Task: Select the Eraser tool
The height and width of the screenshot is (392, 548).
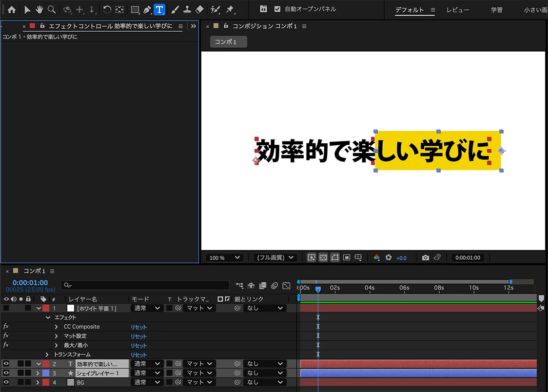Action: (199, 9)
